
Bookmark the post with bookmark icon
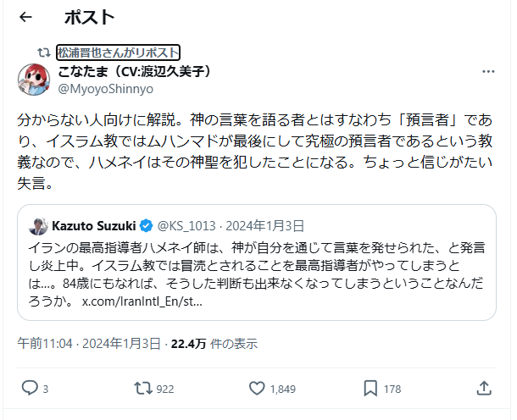[x=370, y=388]
